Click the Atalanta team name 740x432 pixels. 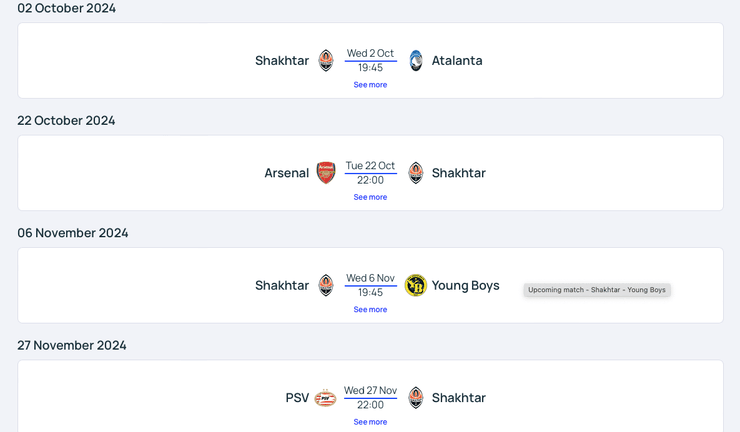click(457, 60)
